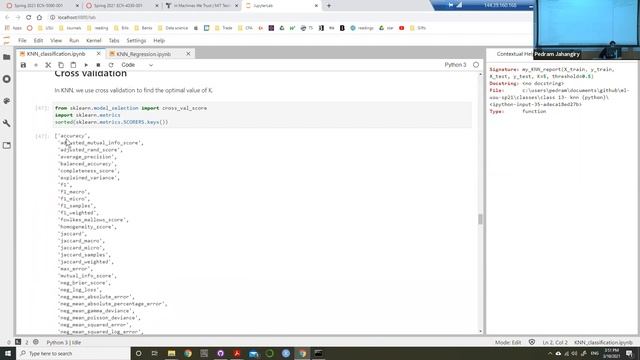Click the notebook vertical scrollbar thumb
Image resolution: width=640 pixels, height=360 pixels.
[x=480, y=219]
